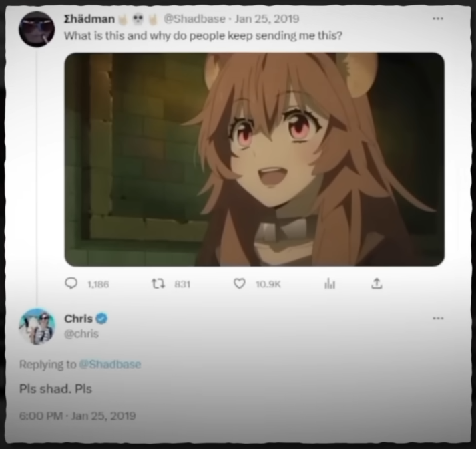This screenshot has width=476, height=449.
Task: Open the @chris handle
Action: coord(81,333)
